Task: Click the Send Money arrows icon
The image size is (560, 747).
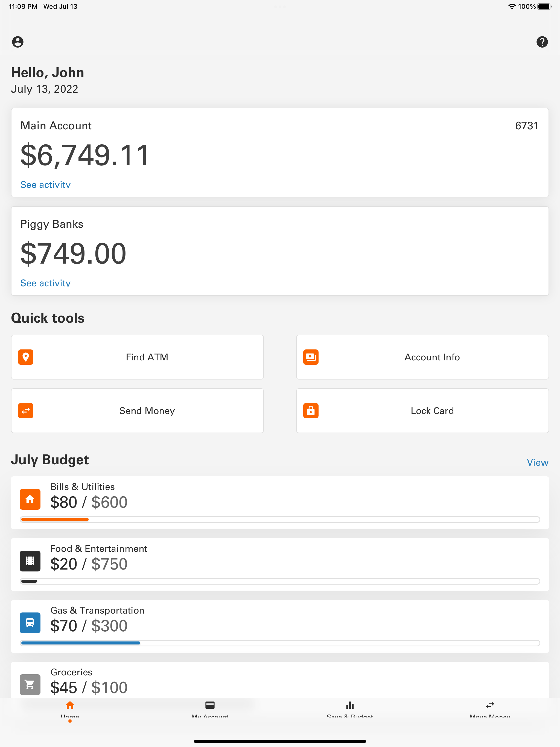Action: (x=26, y=411)
